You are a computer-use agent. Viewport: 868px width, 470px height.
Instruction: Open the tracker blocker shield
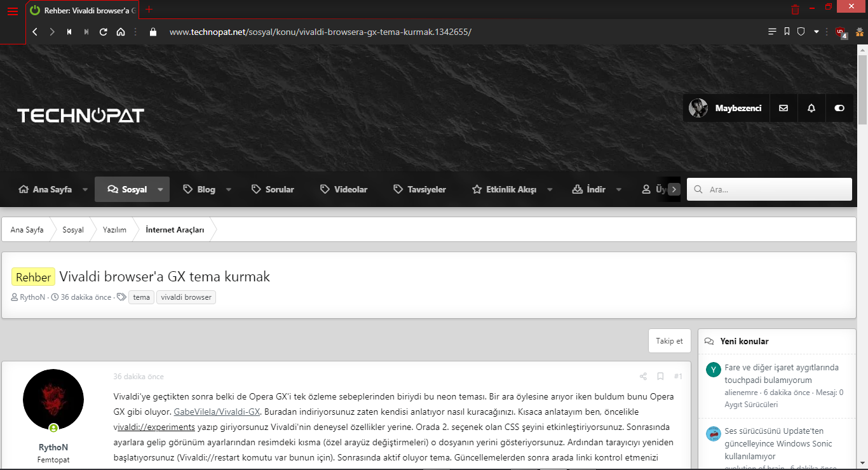click(x=801, y=32)
